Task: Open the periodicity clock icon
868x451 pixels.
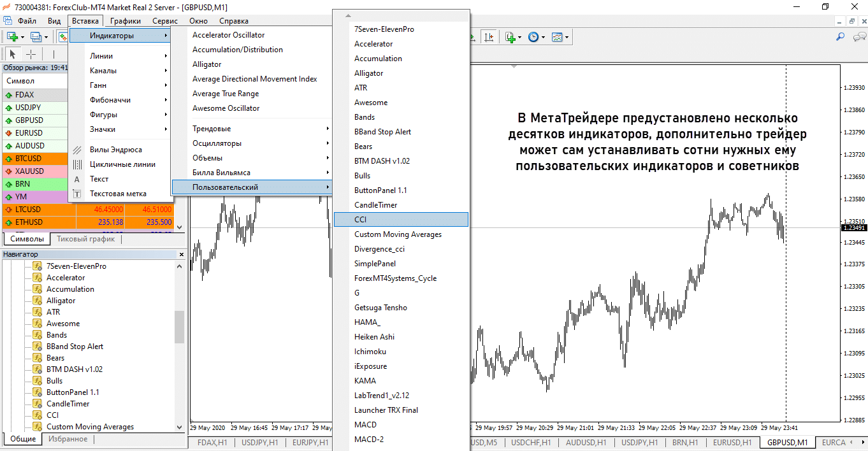Action: pos(533,37)
